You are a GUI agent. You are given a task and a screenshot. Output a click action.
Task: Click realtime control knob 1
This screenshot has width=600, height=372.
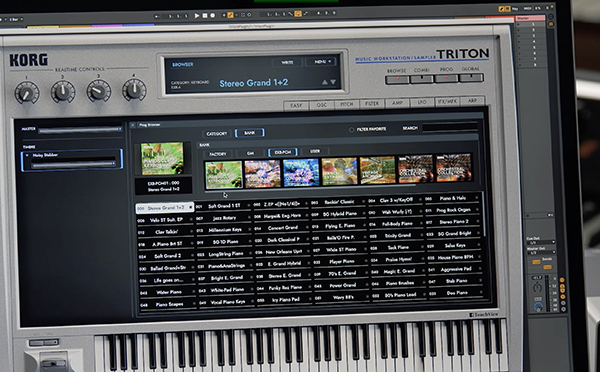pos(27,93)
